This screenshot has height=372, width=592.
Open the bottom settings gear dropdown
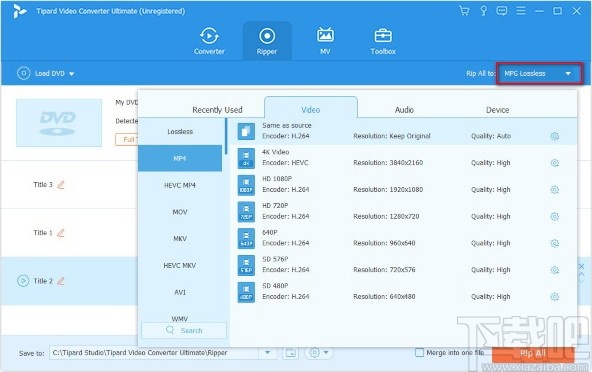coord(319,353)
